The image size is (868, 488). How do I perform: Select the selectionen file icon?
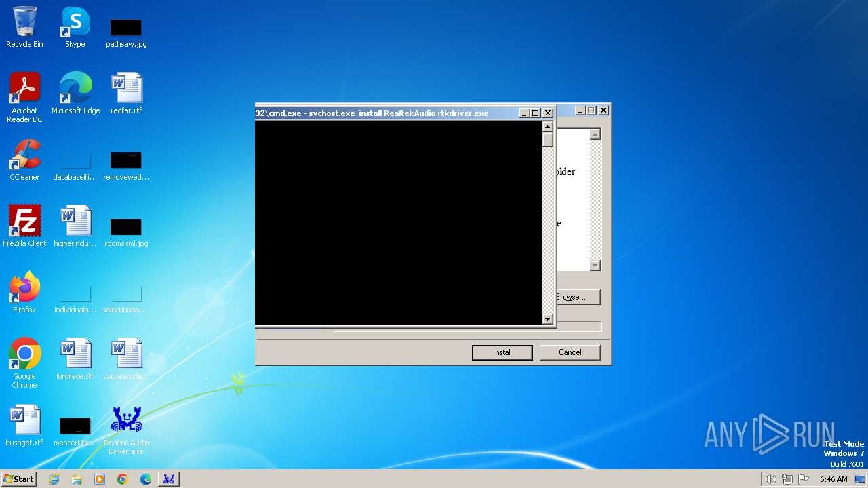click(126, 298)
